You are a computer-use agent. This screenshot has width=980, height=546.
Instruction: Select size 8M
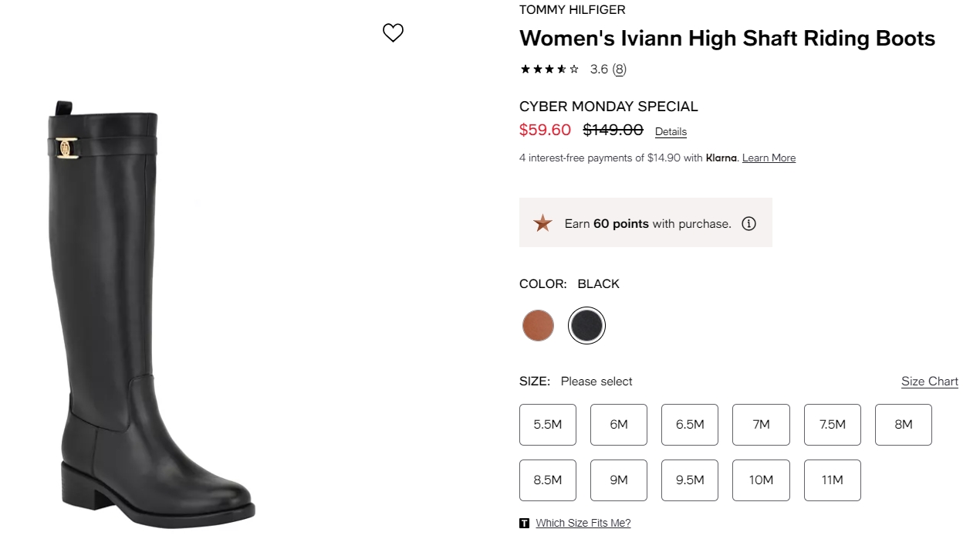click(904, 424)
